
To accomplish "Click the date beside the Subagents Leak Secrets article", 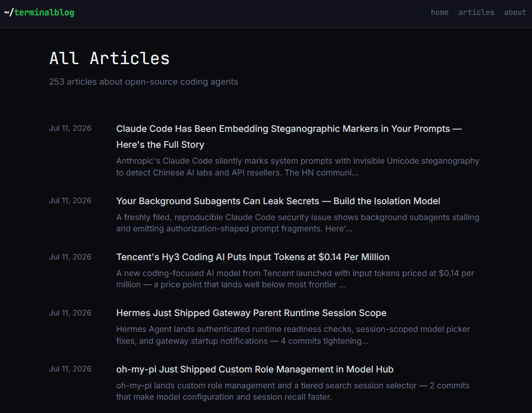I will click(70, 201).
